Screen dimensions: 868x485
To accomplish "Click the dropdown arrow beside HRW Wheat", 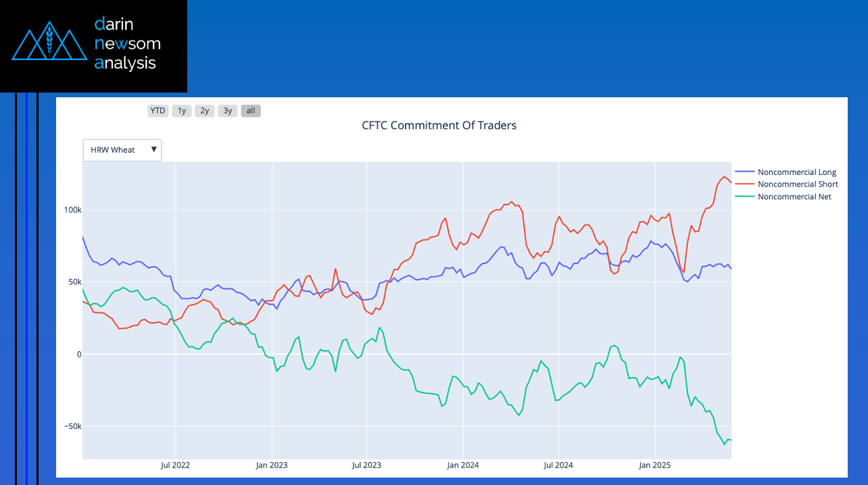I will pyautogui.click(x=154, y=150).
